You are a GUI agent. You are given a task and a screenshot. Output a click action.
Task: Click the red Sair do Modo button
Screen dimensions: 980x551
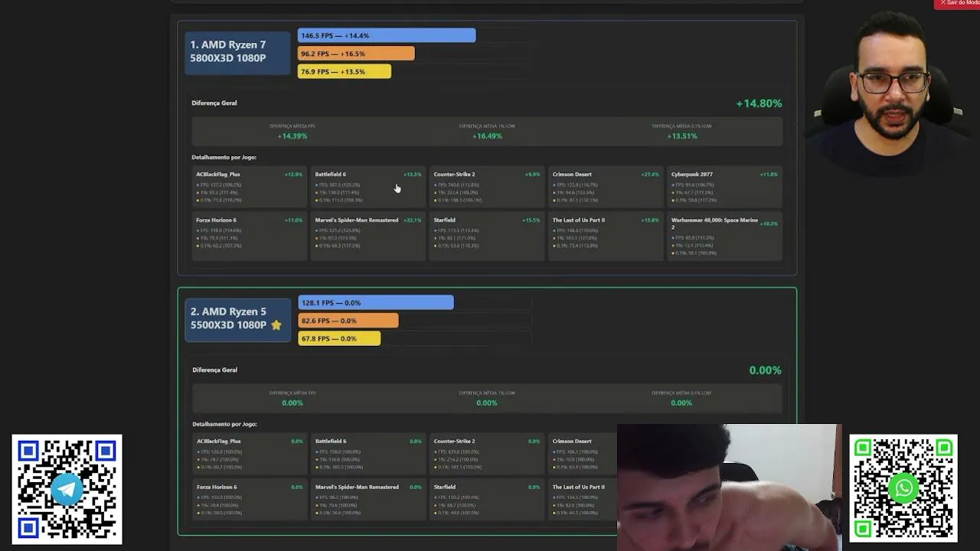(x=957, y=4)
